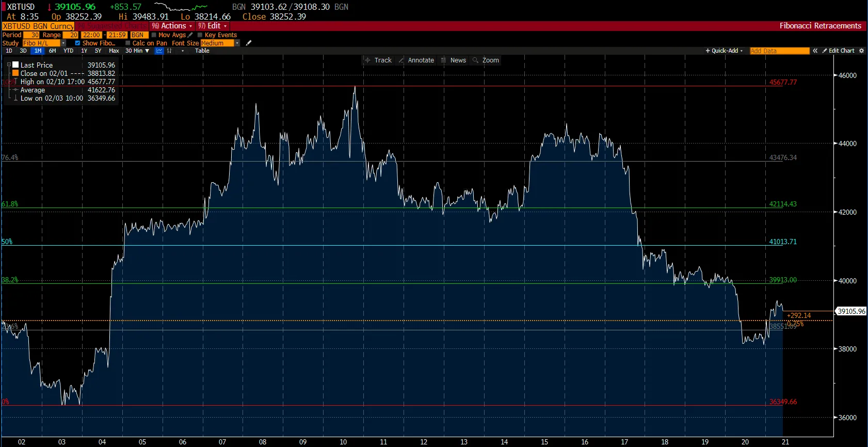Select the 1Y time range tab
The height and width of the screenshot is (447, 868).
coord(84,51)
